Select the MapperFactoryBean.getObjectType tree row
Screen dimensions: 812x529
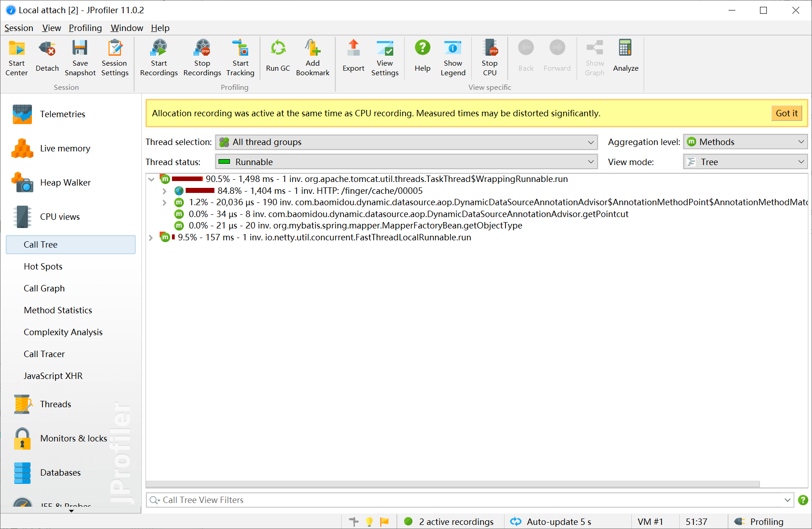[x=349, y=226]
